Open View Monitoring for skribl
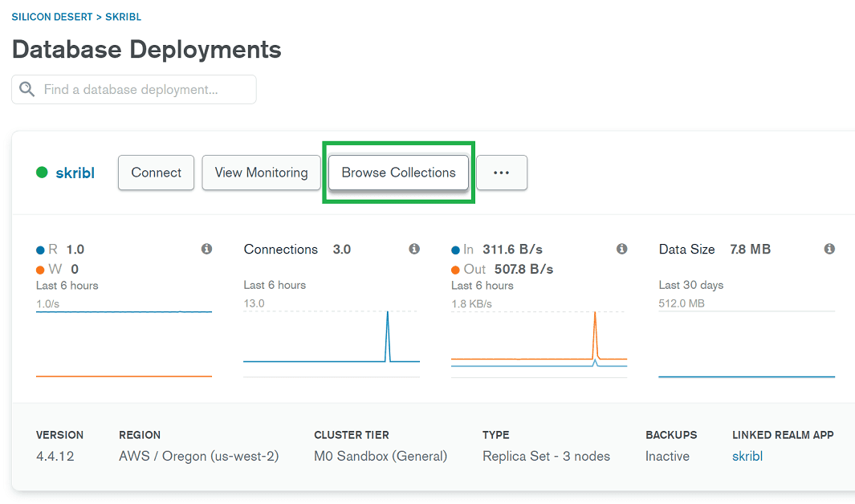This screenshot has width=855, height=504. [x=261, y=173]
